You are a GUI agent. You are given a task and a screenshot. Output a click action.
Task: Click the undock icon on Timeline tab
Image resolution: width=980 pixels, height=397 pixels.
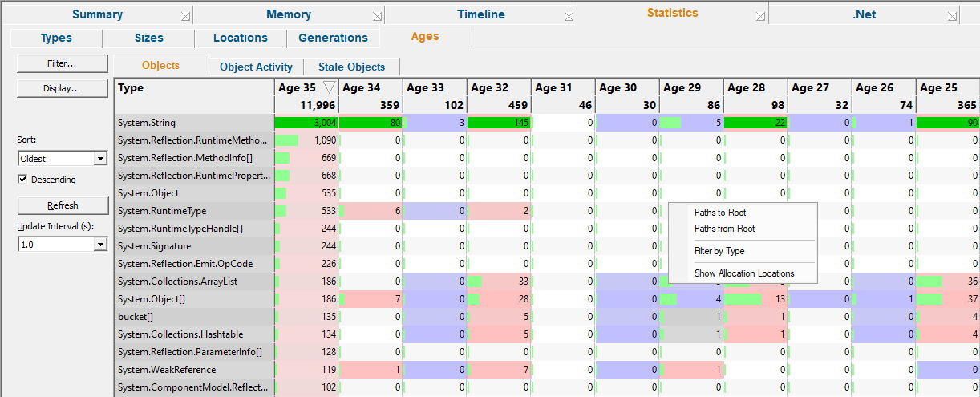coord(569,15)
